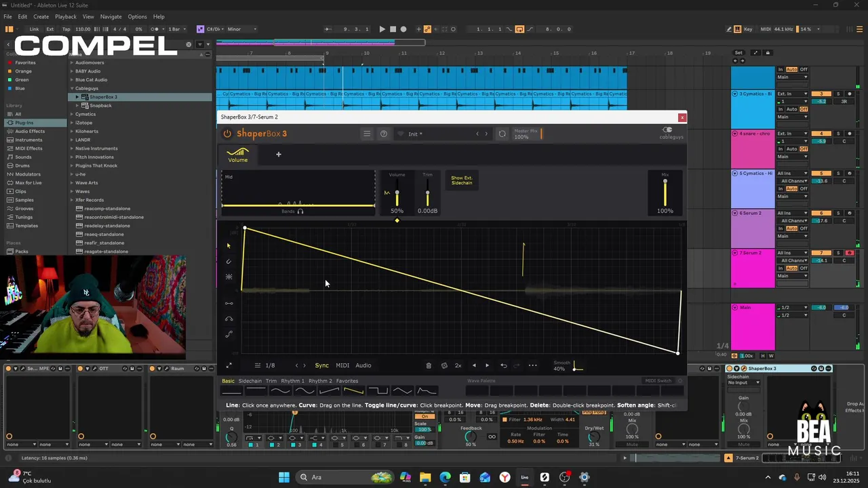The image size is (868, 488).
Task: Open the File menu
Action: (7, 16)
